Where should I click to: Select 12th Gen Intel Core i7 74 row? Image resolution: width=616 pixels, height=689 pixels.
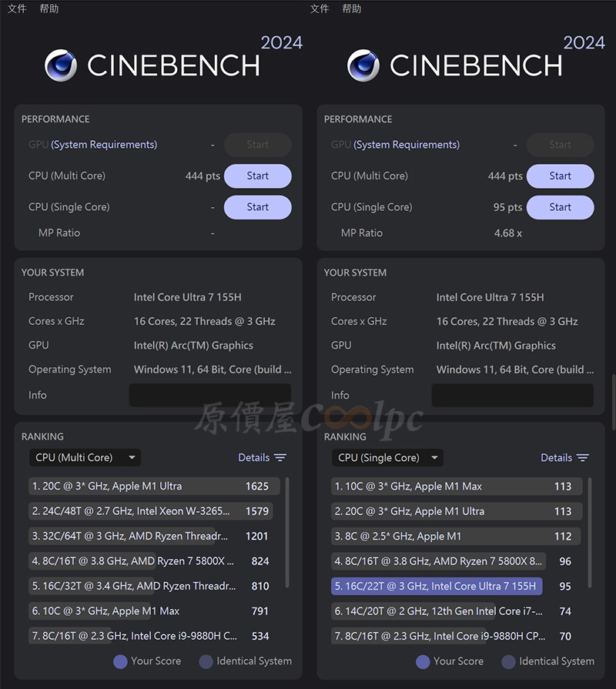(x=457, y=610)
